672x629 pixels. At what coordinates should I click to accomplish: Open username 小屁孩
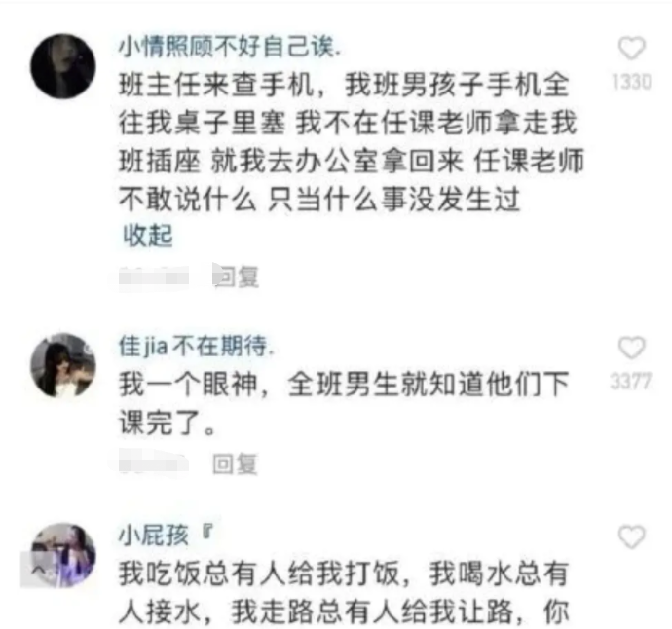[x=166, y=535]
